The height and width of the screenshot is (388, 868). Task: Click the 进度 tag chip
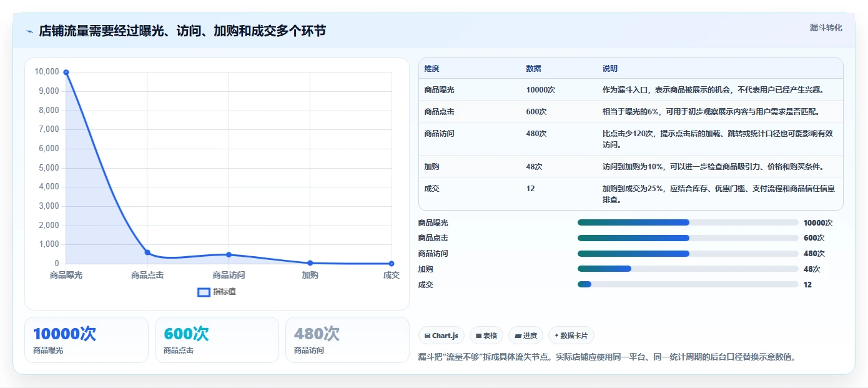[x=526, y=336]
